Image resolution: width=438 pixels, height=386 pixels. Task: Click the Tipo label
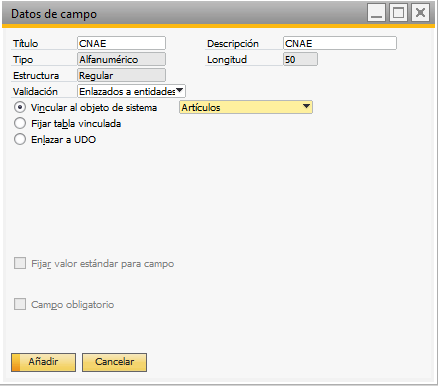coord(23,60)
